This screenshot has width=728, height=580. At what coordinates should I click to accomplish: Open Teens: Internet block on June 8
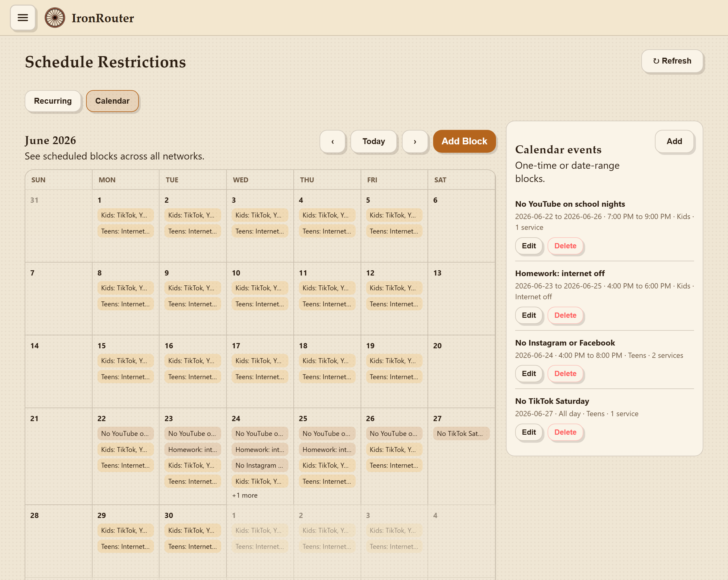pyautogui.click(x=125, y=304)
